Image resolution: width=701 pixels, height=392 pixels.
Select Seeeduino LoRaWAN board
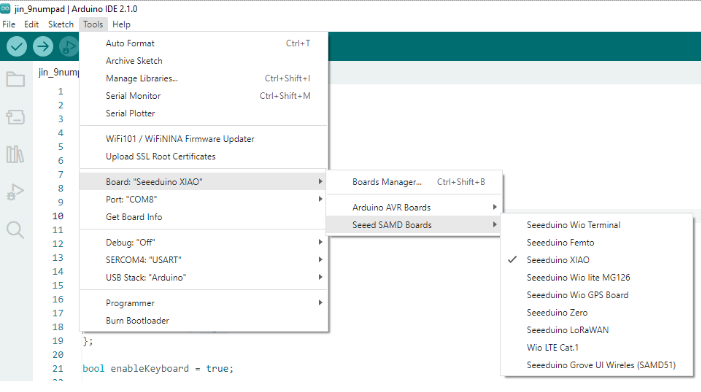tap(597, 330)
